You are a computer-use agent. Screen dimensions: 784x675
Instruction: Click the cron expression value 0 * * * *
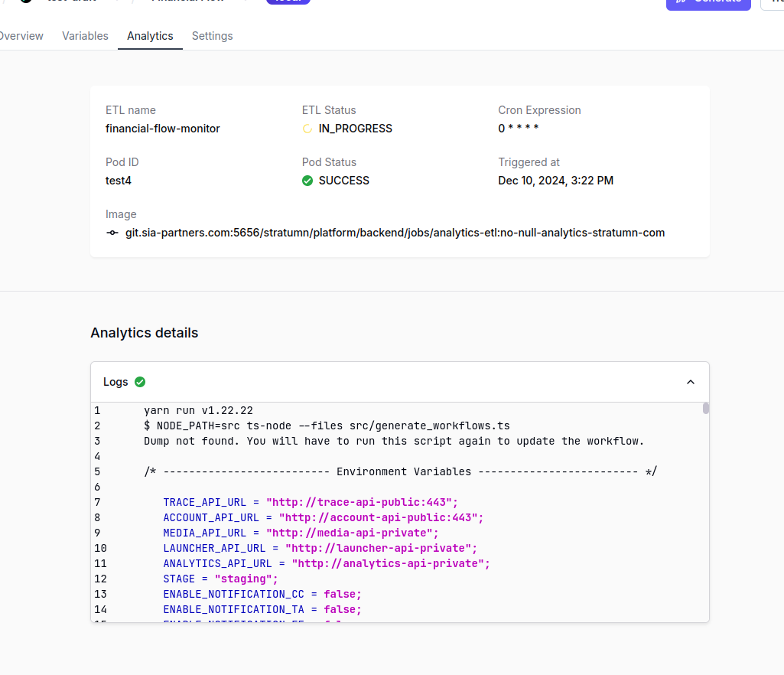[x=518, y=128]
